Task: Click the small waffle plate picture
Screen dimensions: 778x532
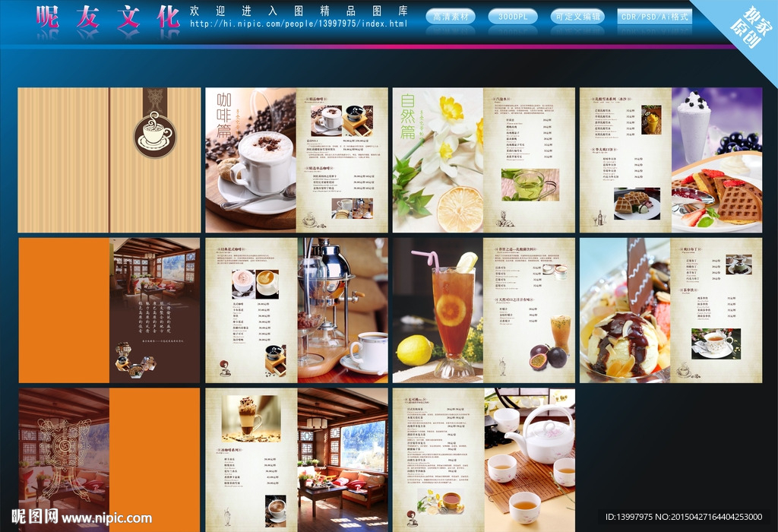Action: (637, 204)
